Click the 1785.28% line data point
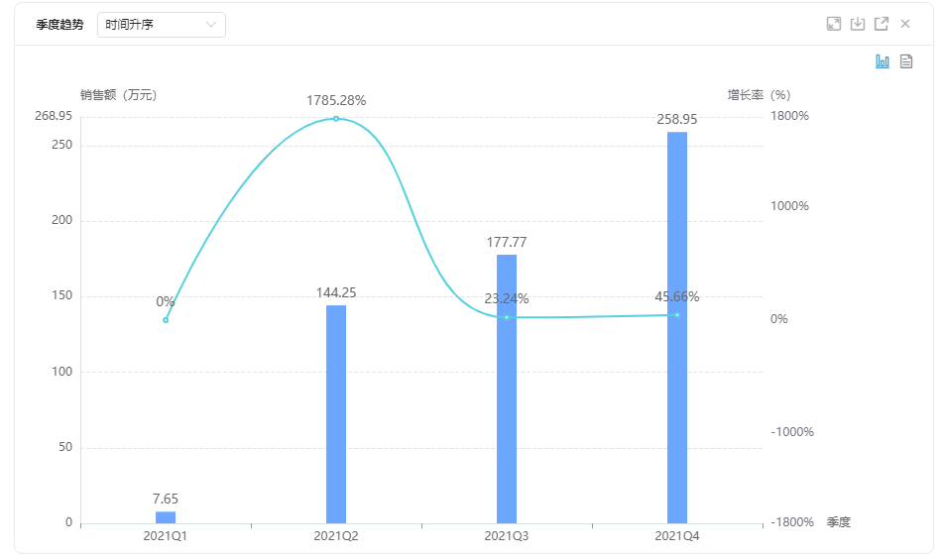945x560 pixels. (336, 119)
